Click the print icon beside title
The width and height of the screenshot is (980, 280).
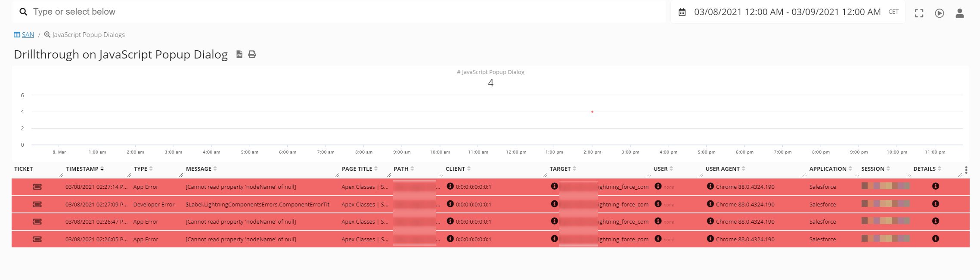point(252,54)
